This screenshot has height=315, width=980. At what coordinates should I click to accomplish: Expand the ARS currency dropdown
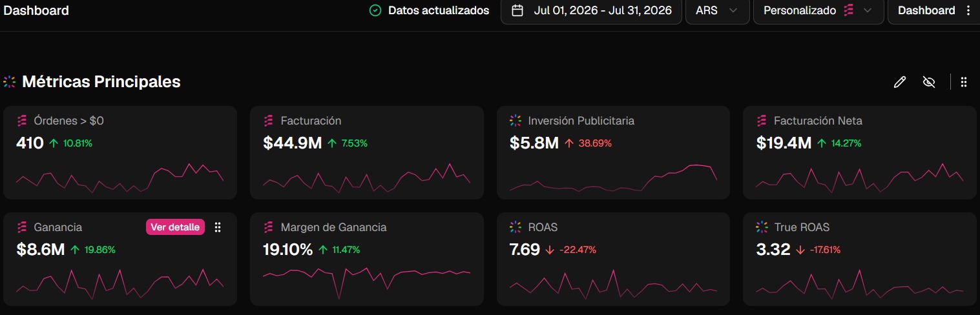(717, 10)
